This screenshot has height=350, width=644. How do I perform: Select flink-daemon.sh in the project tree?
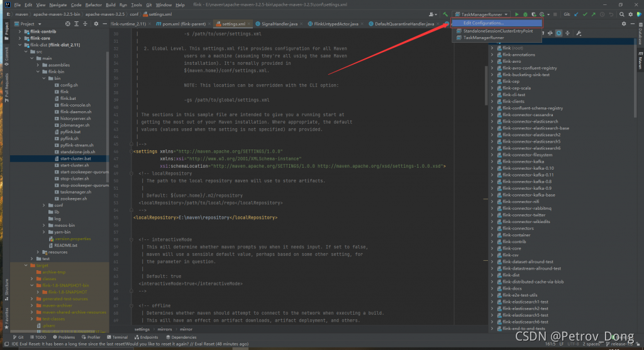click(75, 112)
